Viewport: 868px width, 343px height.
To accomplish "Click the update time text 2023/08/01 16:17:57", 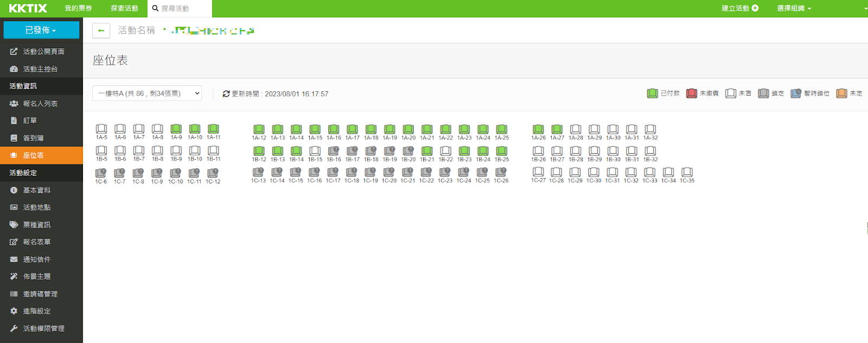I will coord(297,94).
